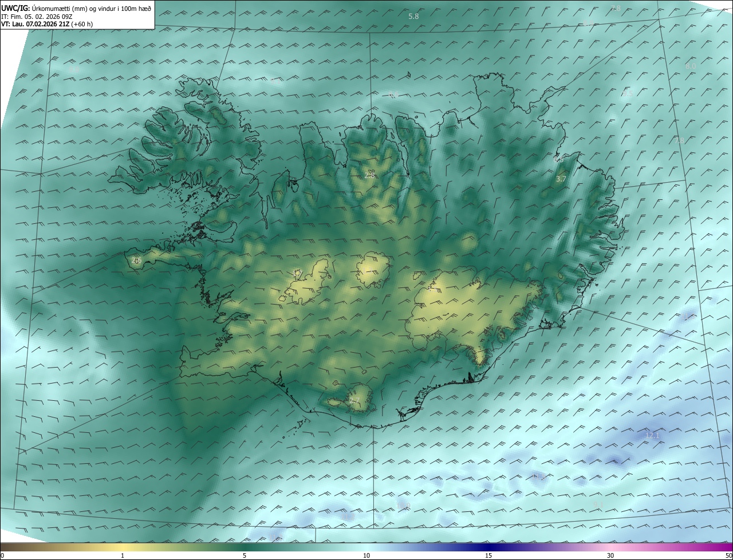Click the 10 tick on the color scale
733x560 pixels.
tap(366, 555)
